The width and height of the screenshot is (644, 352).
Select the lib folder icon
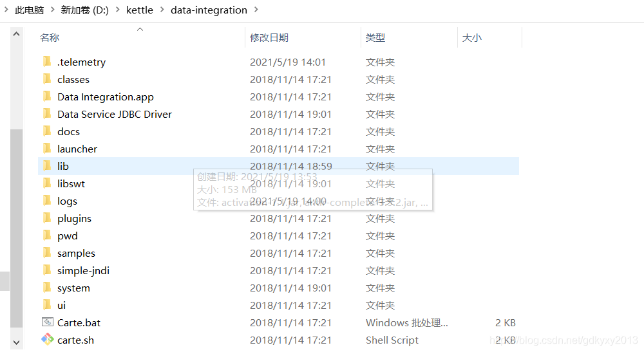47,166
